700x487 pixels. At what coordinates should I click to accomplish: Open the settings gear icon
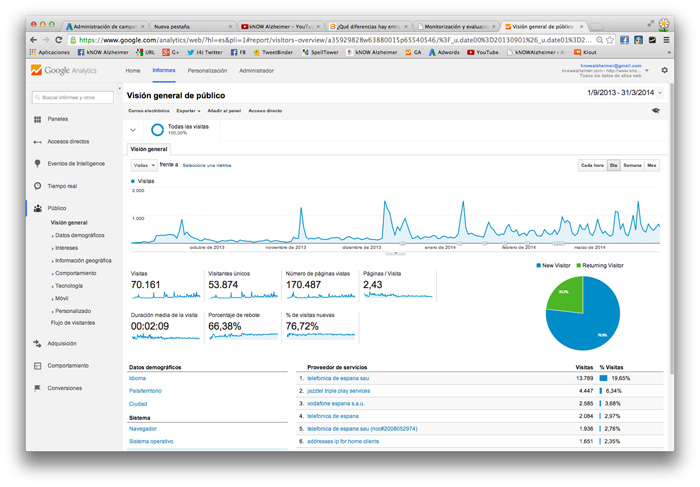click(664, 70)
